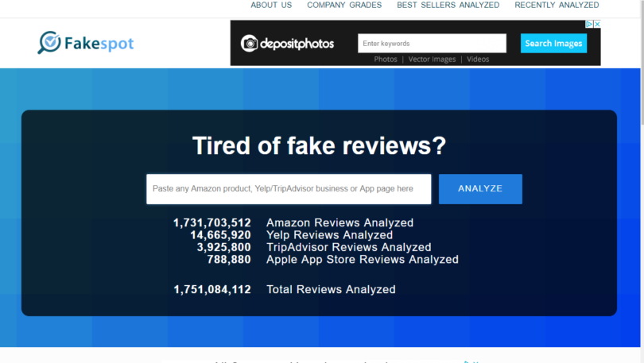Open the Photos link in the ad
Screen dimensions: 644x363
coord(386,60)
